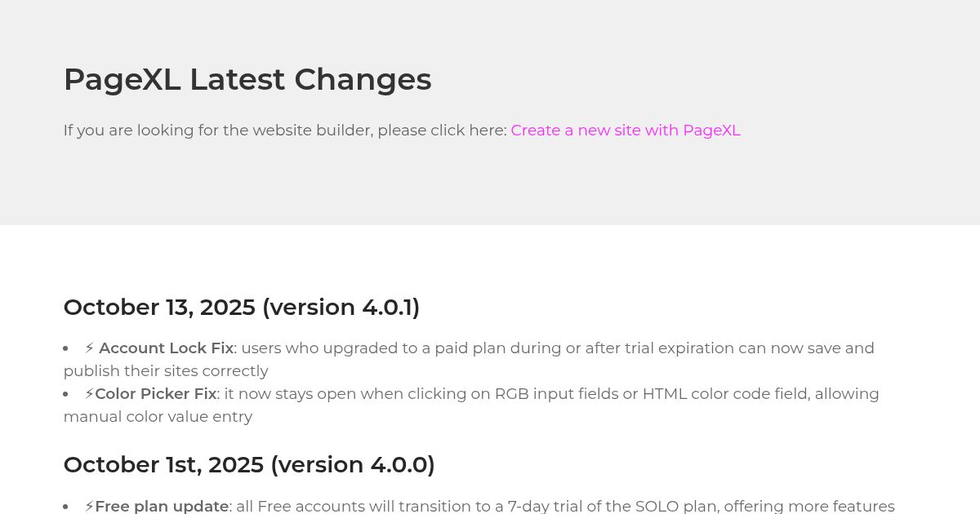Image resolution: width=980 pixels, height=514 pixels.
Task: Click the lightning icon before Color Picker Fix
Action: click(x=89, y=394)
